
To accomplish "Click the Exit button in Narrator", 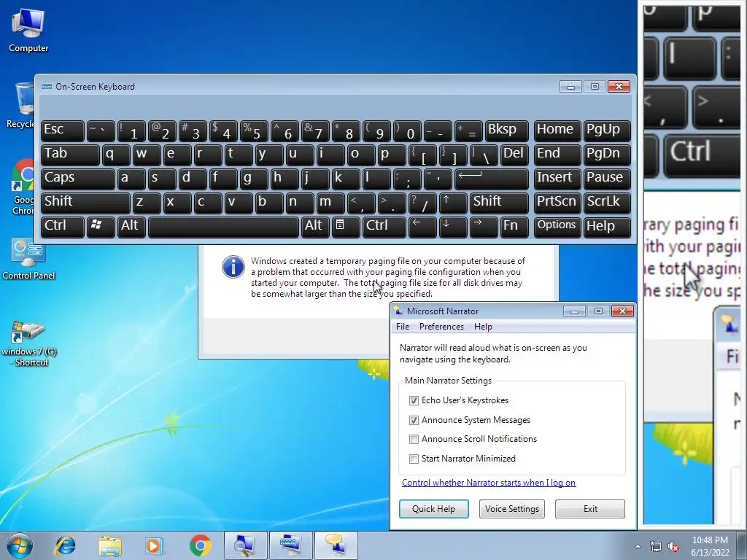I will click(589, 508).
